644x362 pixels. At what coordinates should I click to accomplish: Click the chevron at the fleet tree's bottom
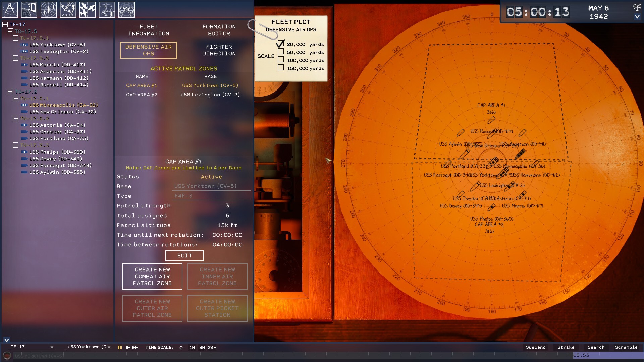point(6,340)
